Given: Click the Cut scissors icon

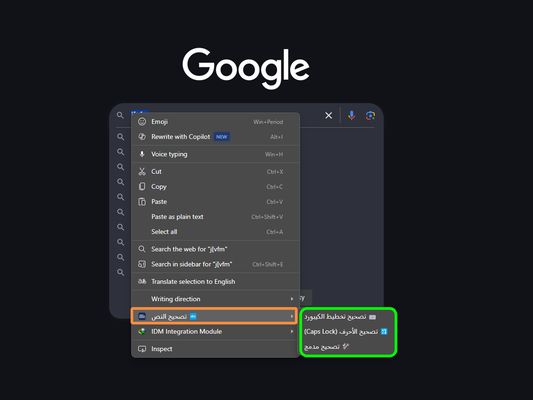Looking at the screenshot, I should click(142, 172).
